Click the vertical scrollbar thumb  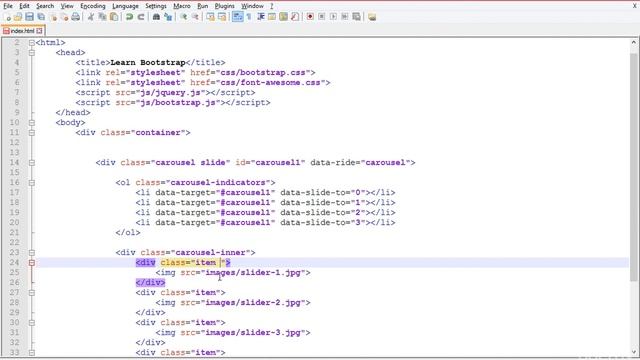point(633,167)
